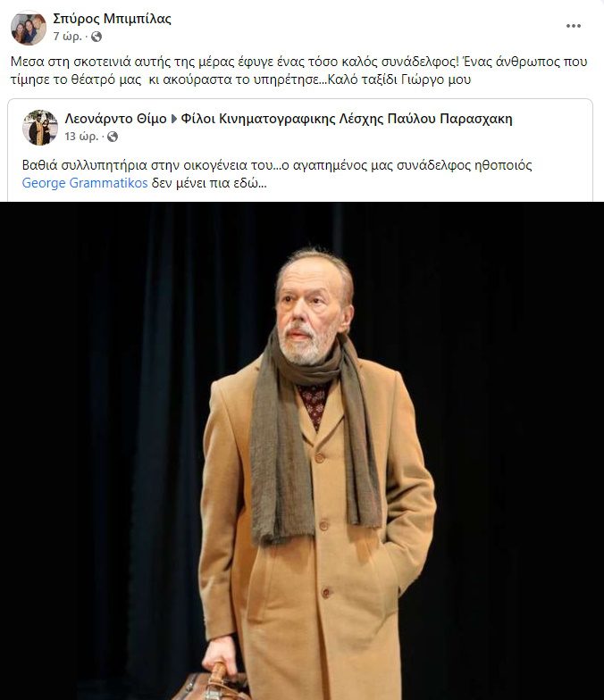Click Σπύρος Μπιμπίλας's profile picture

pos(29,29)
